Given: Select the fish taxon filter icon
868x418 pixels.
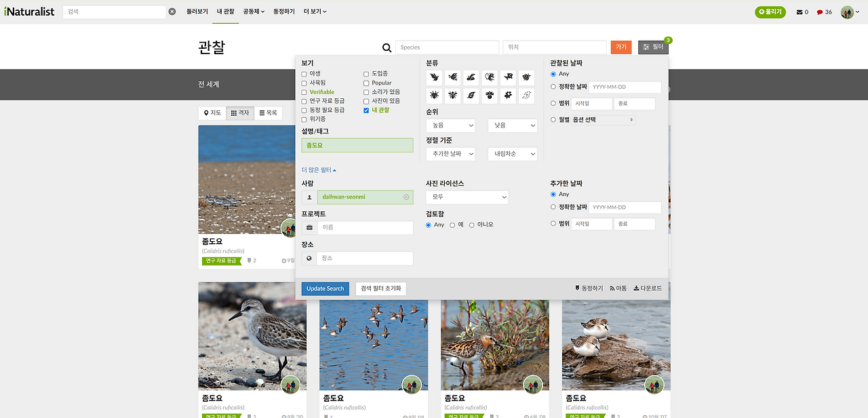Looking at the screenshot, I should pos(508,77).
